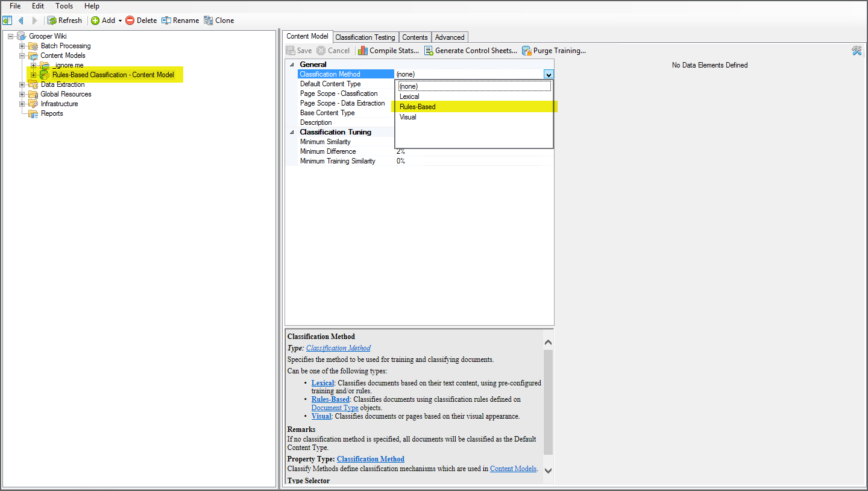This screenshot has height=491, width=868.
Task: Follow the Document Type help link
Action: click(335, 408)
